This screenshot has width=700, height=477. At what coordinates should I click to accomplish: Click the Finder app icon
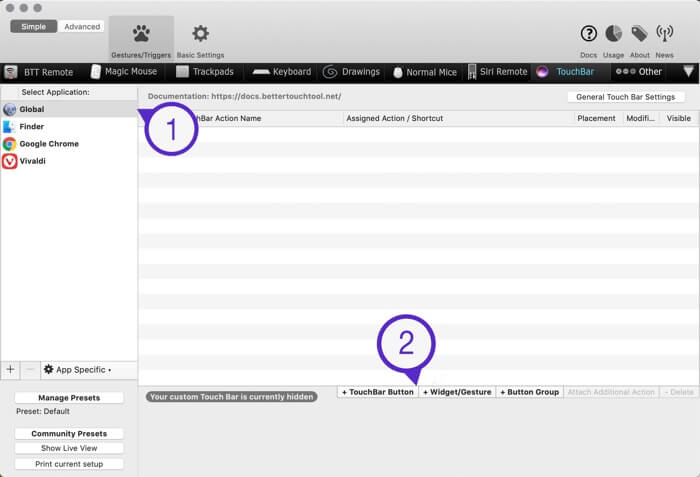[9, 126]
